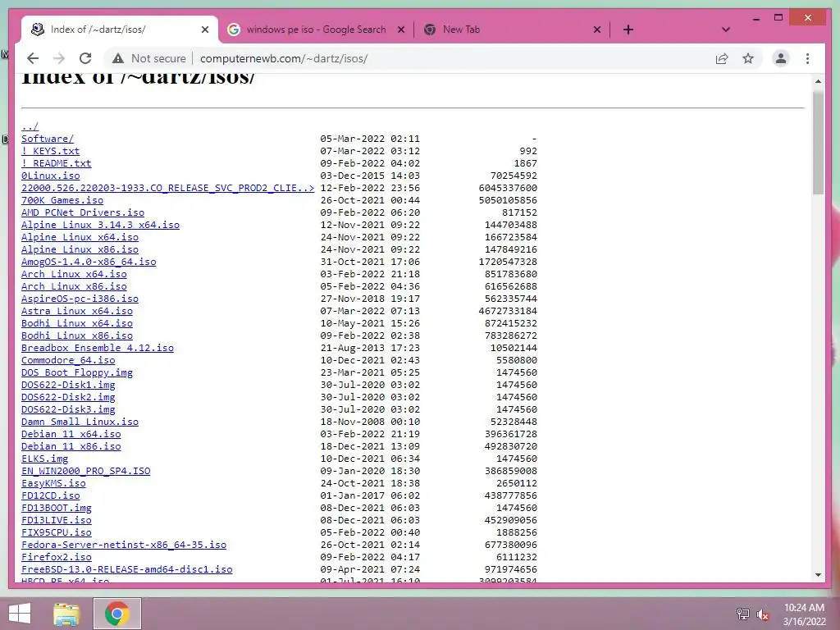Open the Windows Start menu

pos(20,614)
